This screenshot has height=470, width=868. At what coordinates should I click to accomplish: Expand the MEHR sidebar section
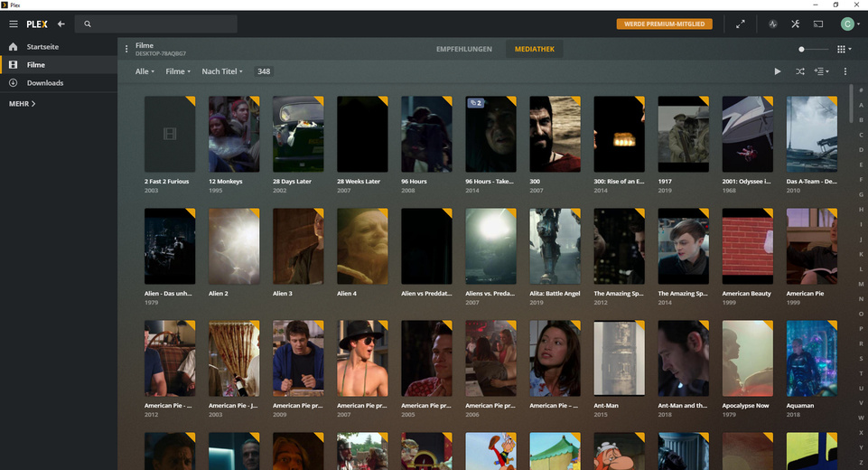pos(23,104)
